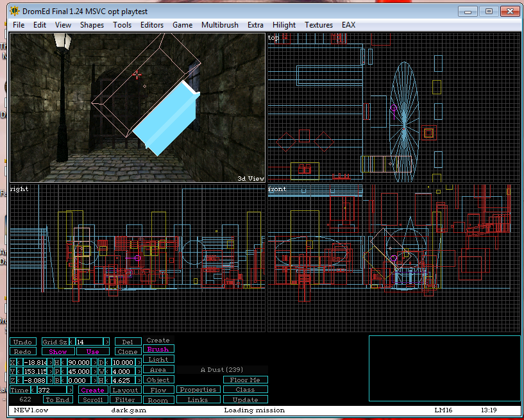Toggle the grid Use option
Viewport: 524px width, 420px height.
(93, 351)
